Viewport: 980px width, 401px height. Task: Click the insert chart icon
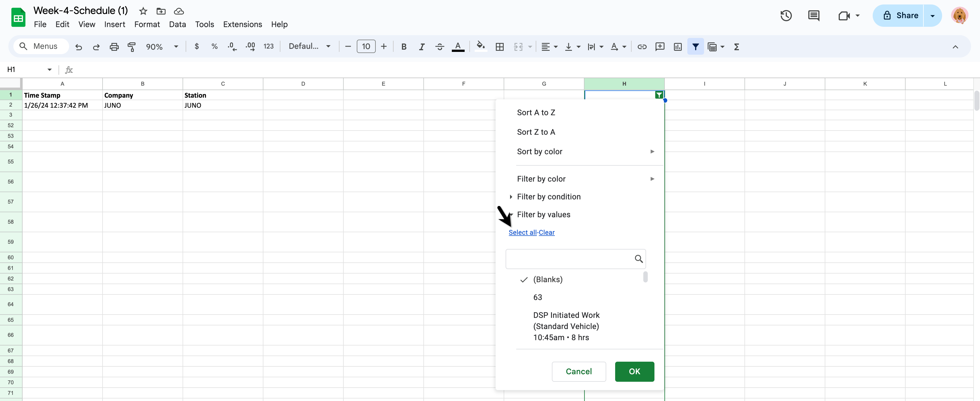(x=678, y=47)
